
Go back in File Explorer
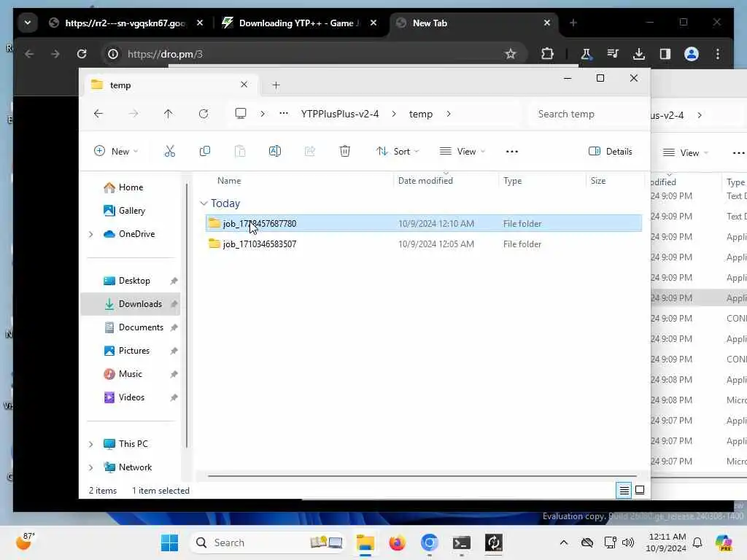98,114
